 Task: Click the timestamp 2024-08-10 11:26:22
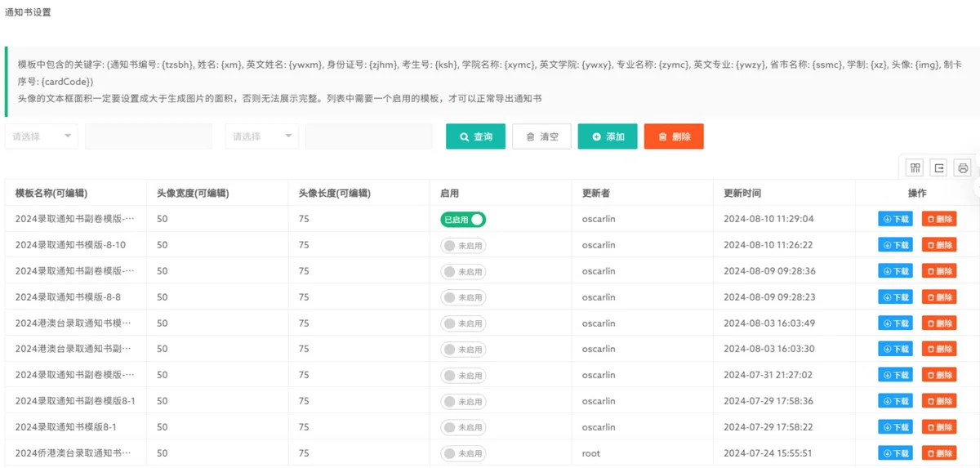(x=768, y=245)
